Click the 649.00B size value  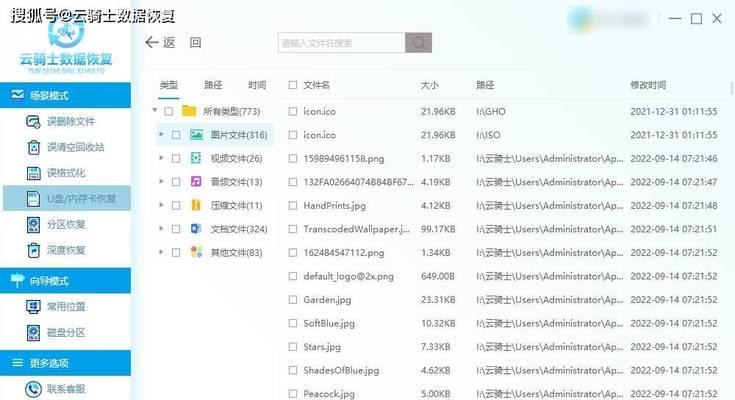[438, 276]
